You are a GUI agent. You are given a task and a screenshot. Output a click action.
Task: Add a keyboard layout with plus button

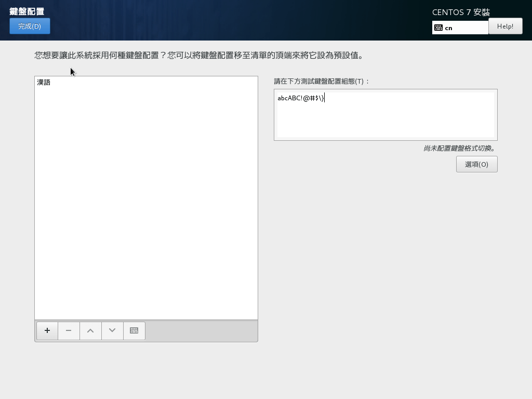pos(47,330)
